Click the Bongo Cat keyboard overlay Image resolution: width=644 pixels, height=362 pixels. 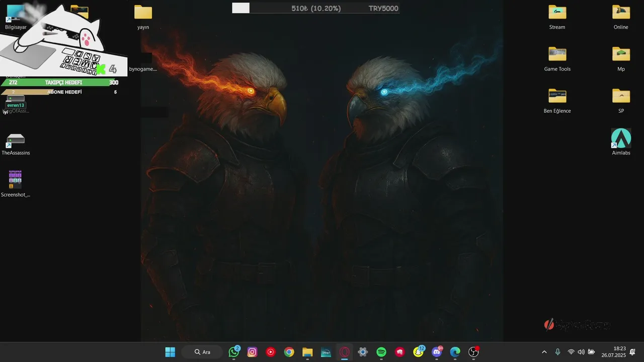click(x=63, y=40)
